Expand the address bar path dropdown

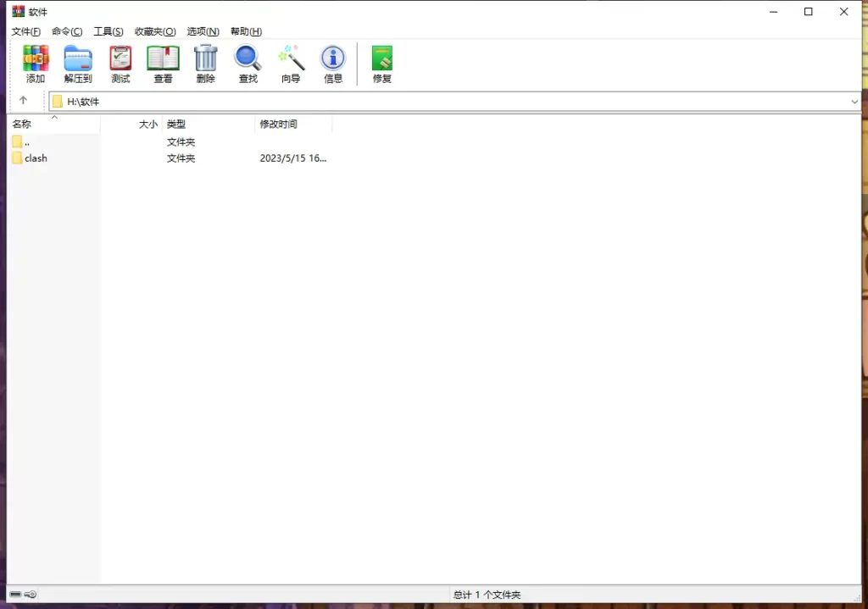pos(854,102)
